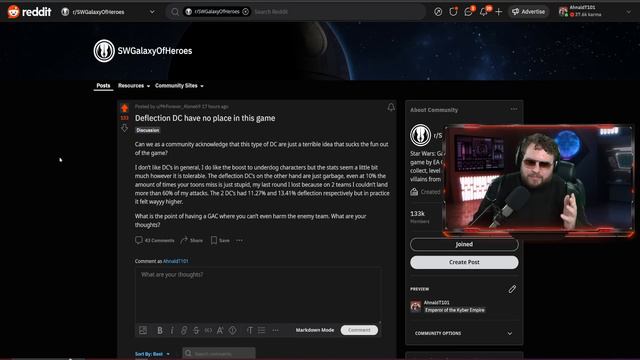Toggle bold formatting in comment editor
The height and width of the screenshot is (360, 640).
pyautogui.click(x=160, y=330)
